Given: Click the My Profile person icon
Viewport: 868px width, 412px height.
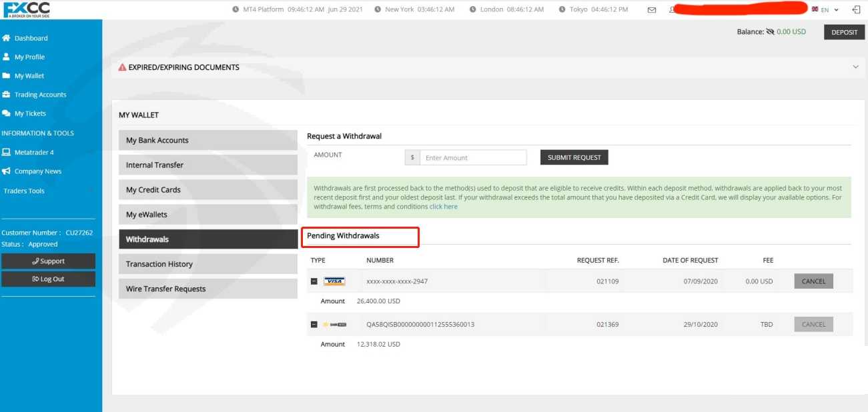Looking at the screenshot, I should click(6, 57).
